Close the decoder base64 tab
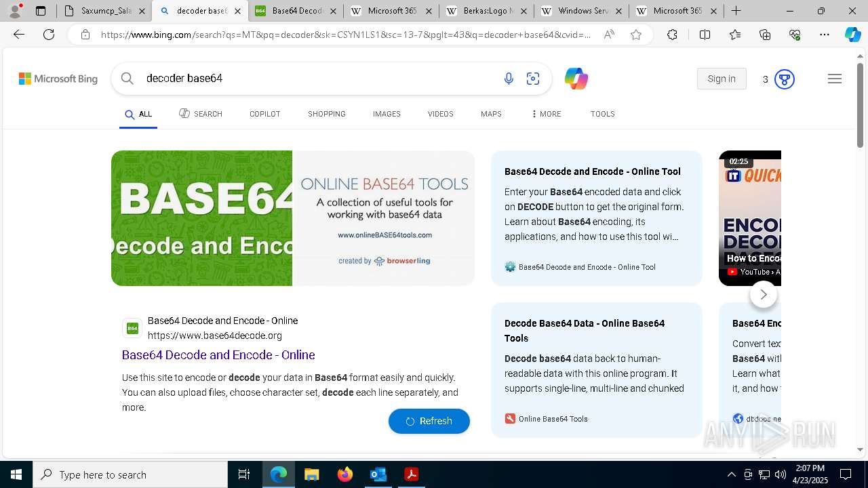This screenshot has width=868, height=488. (x=237, y=11)
